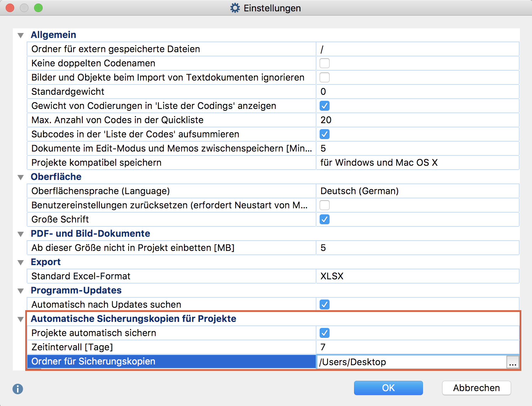532x406 pixels.
Task: Uncheck 'Gewicht von Codierungen' anzeigen checkbox
Action: (325, 106)
